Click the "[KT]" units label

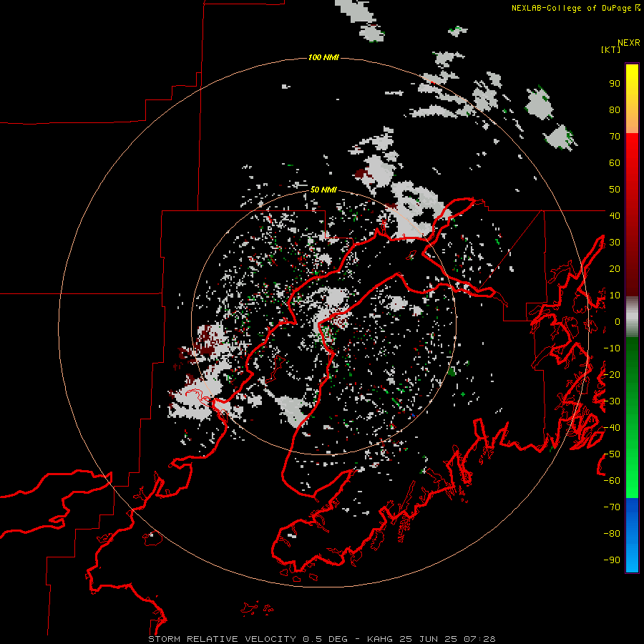click(611, 49)
